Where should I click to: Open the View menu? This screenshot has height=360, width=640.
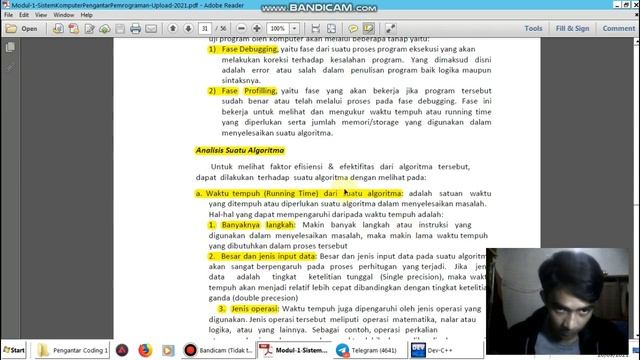click(41, 15)
